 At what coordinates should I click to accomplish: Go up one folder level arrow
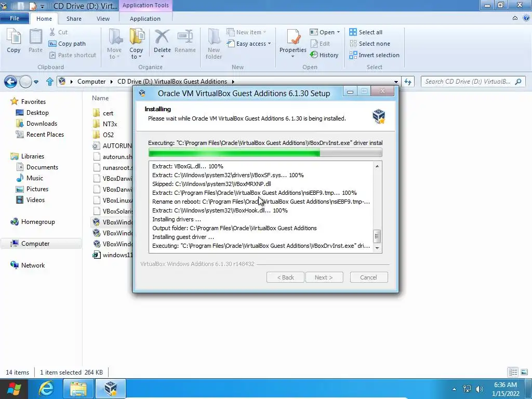click(50, 82)
